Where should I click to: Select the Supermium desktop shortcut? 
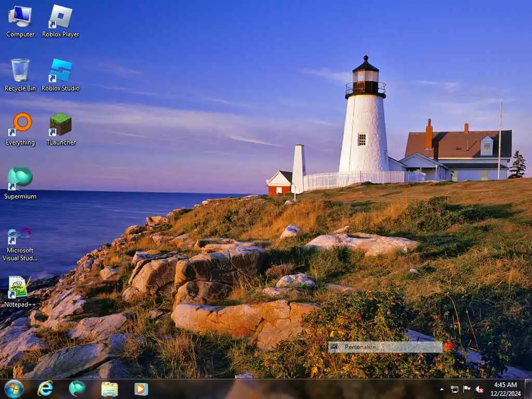pyautogui.click(x=20, y=183)
